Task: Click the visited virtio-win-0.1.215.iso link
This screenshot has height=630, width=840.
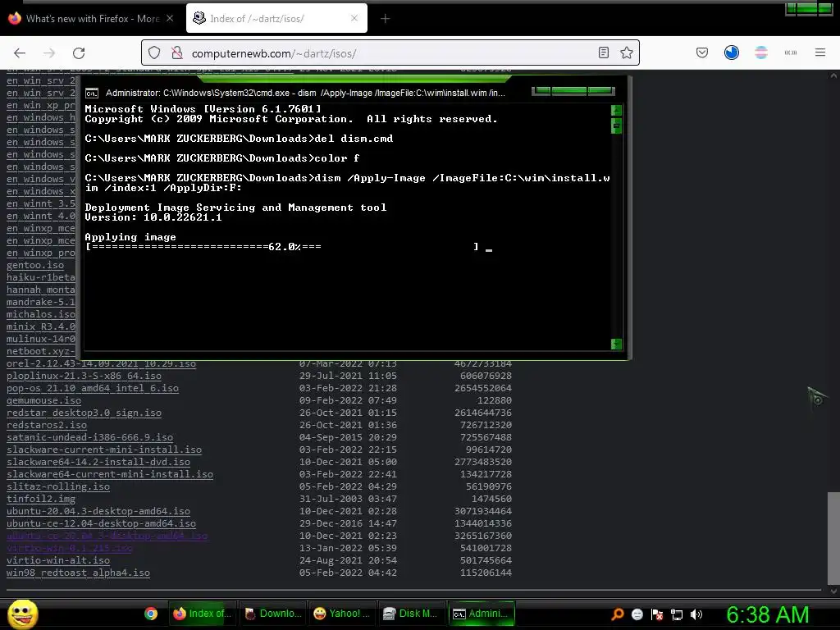Action: tap(70, 549)
